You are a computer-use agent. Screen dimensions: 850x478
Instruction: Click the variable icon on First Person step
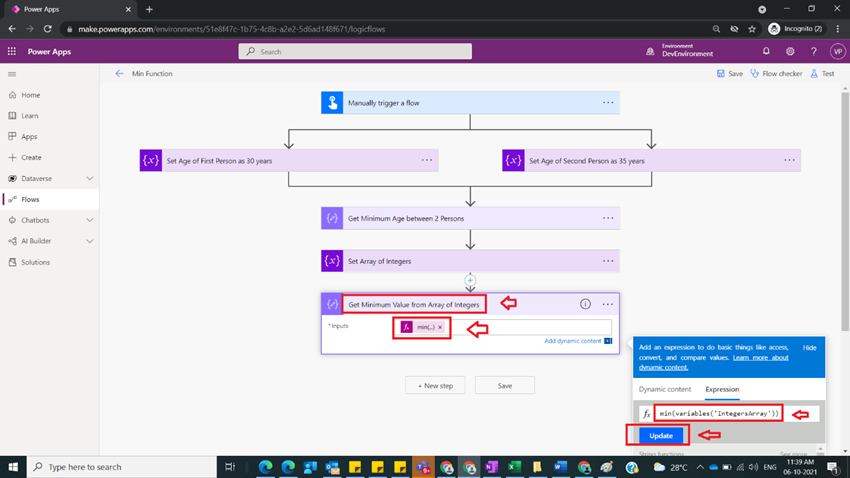click(x=151, y=160)
